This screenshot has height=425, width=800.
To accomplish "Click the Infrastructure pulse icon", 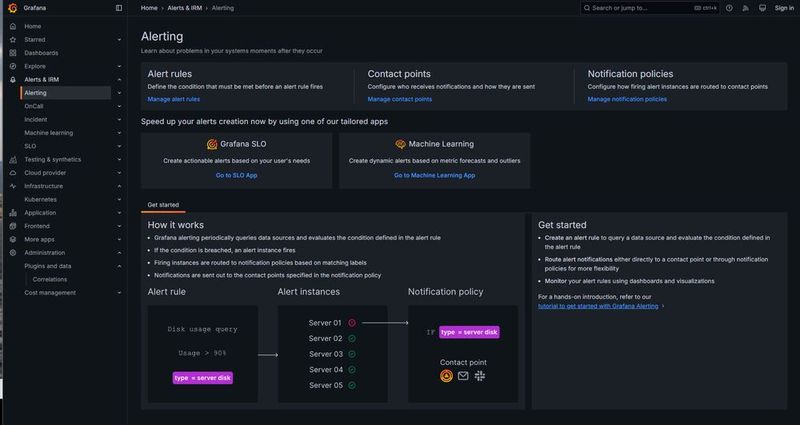I will (13, 186).
